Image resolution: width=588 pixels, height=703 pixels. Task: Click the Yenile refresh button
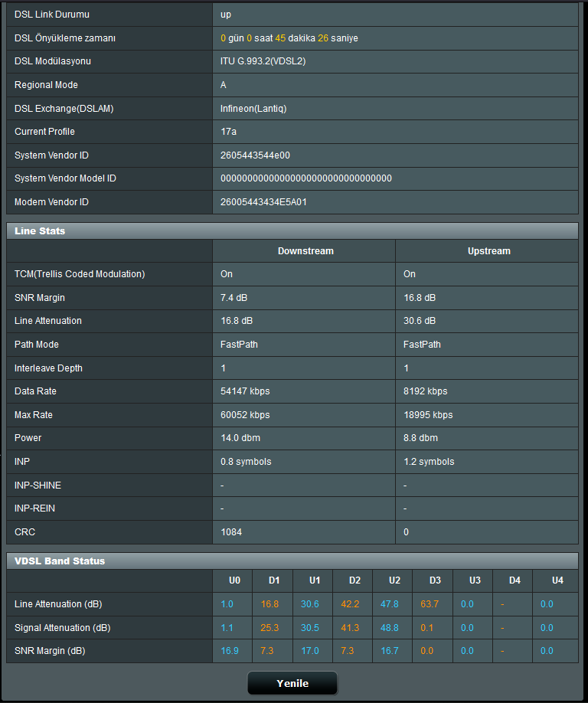[292, 683]
